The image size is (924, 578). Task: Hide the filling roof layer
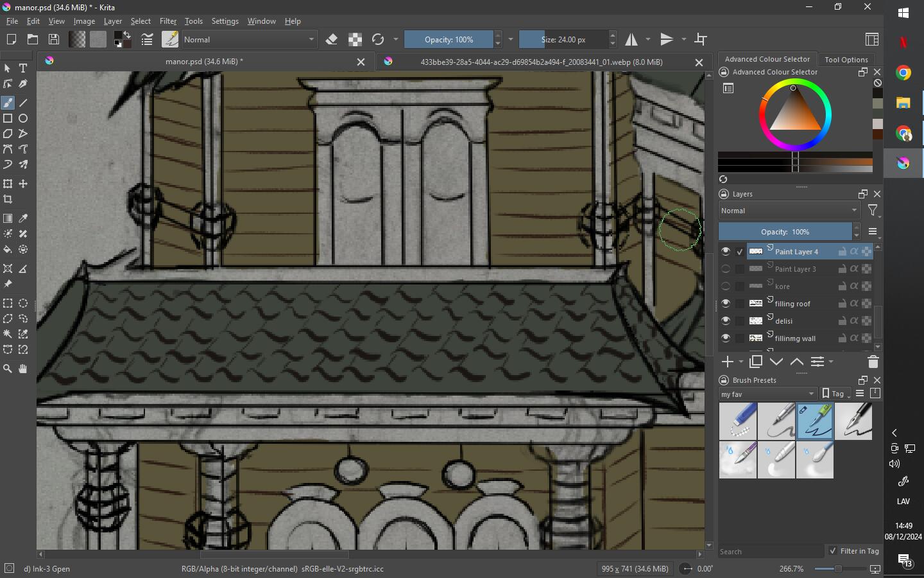tap(726, 303)
